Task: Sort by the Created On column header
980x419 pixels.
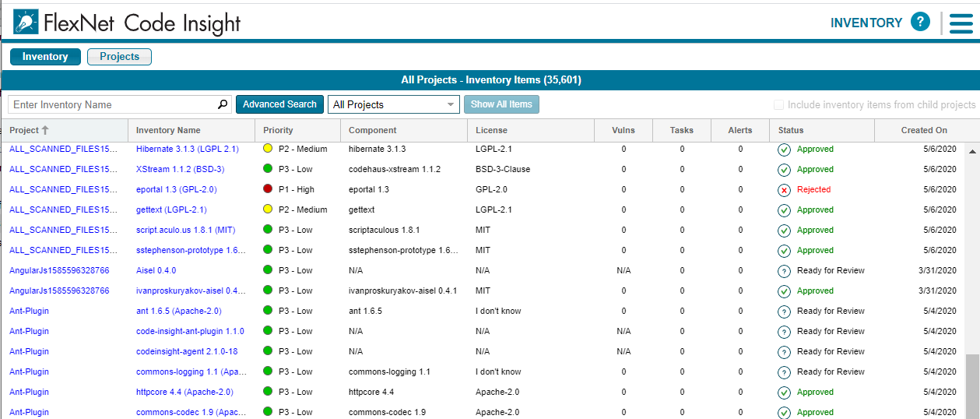Action: tap(924, 130)
